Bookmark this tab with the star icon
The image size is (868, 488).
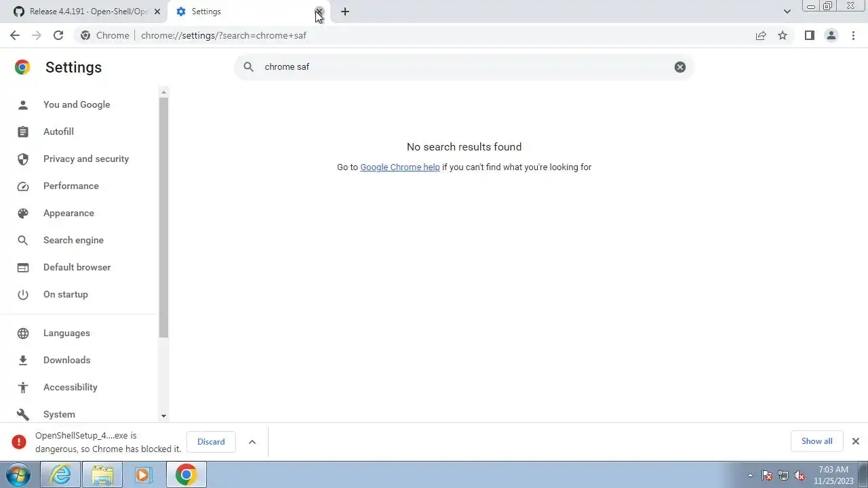783,35
